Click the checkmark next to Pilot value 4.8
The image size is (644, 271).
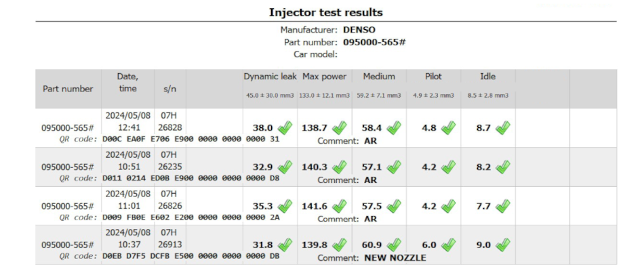tap(448, 127)
